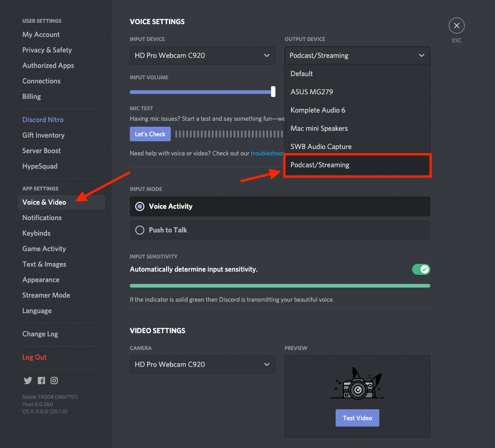Open Streamer Mode settings

(46, 295)
